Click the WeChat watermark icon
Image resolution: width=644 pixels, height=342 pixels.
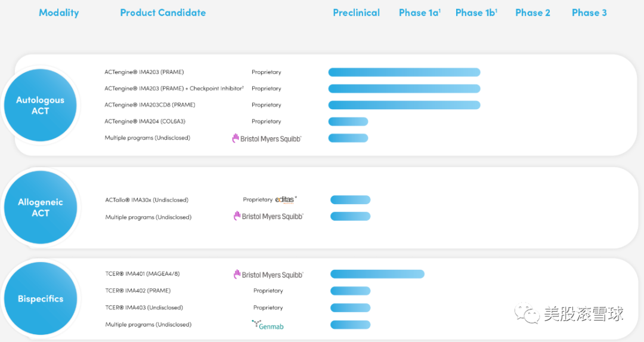[x=528, y=313]
